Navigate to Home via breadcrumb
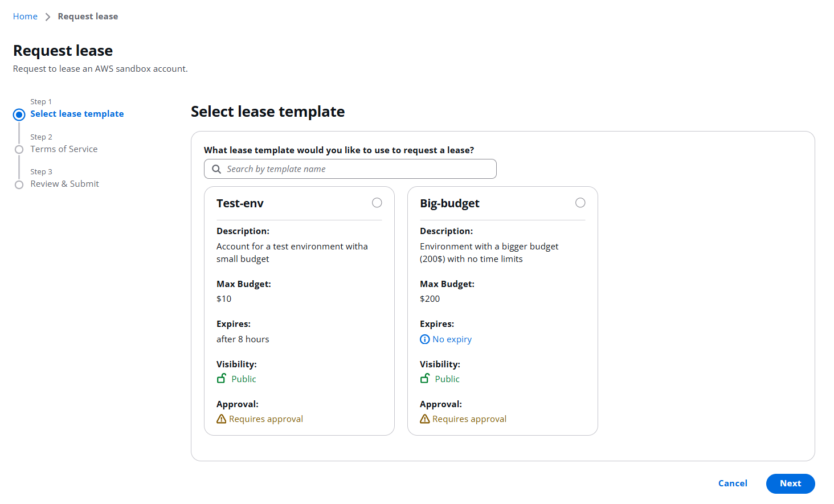 [x=25, y=17]
